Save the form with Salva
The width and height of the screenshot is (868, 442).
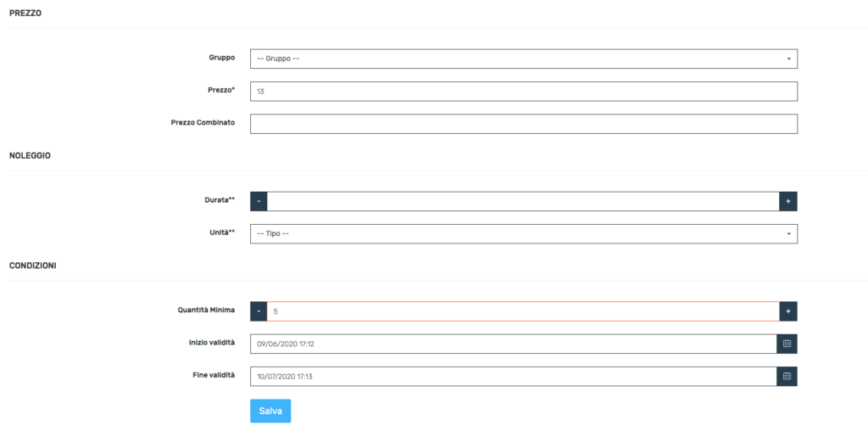pyautogui.click(x=270, y=411)
